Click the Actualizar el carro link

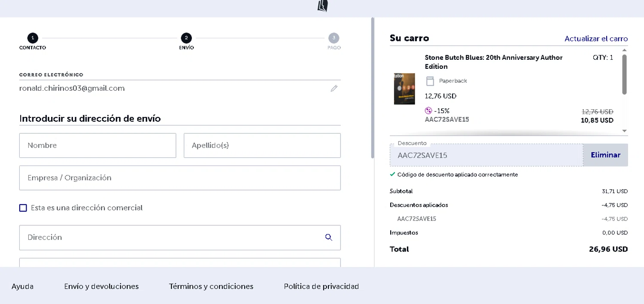tap(596, 39)
